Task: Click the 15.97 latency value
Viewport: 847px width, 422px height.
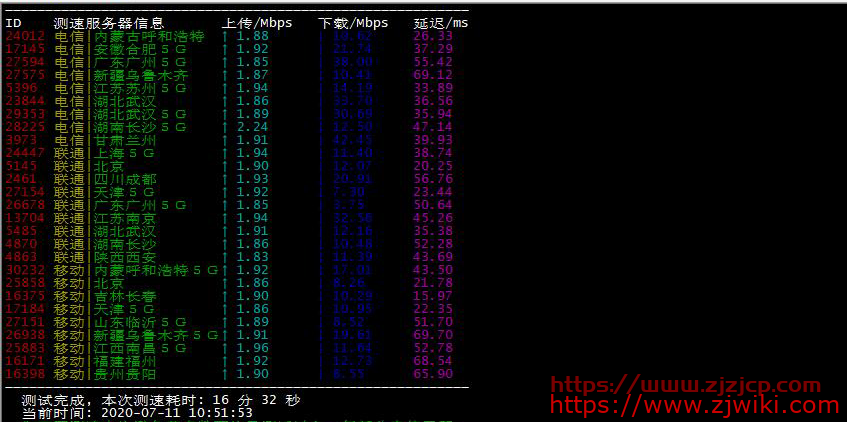Action: pyautogui.click(x=432, y=296)
